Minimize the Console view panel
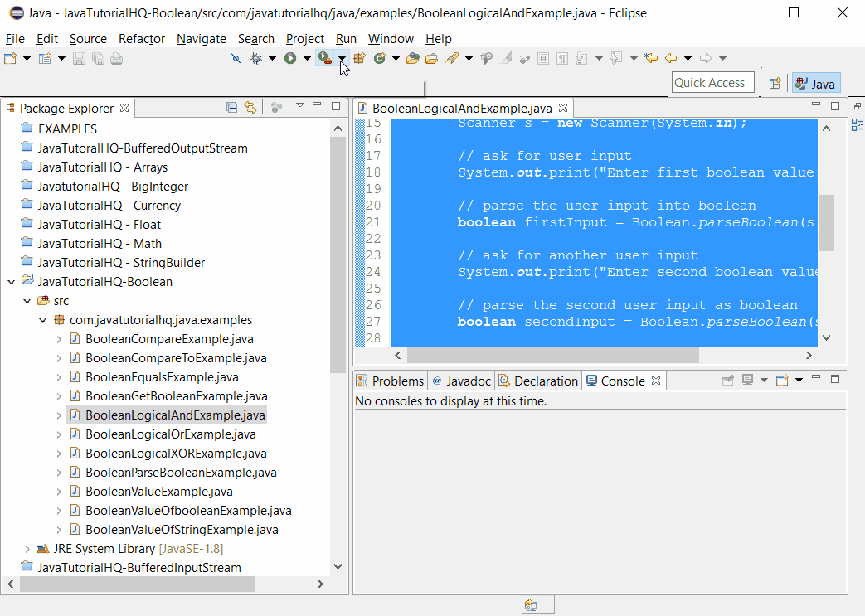865x616 pixels. (x=816, y=378)
